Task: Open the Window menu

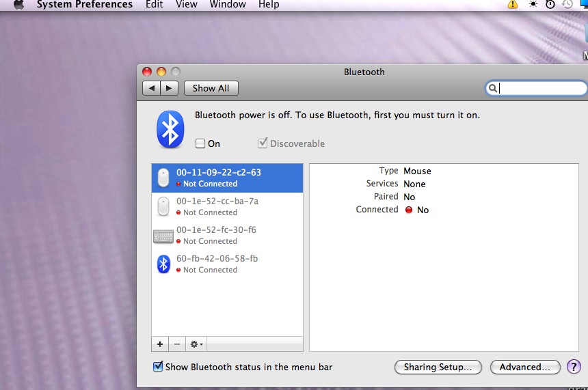Action: coord(228,5)
